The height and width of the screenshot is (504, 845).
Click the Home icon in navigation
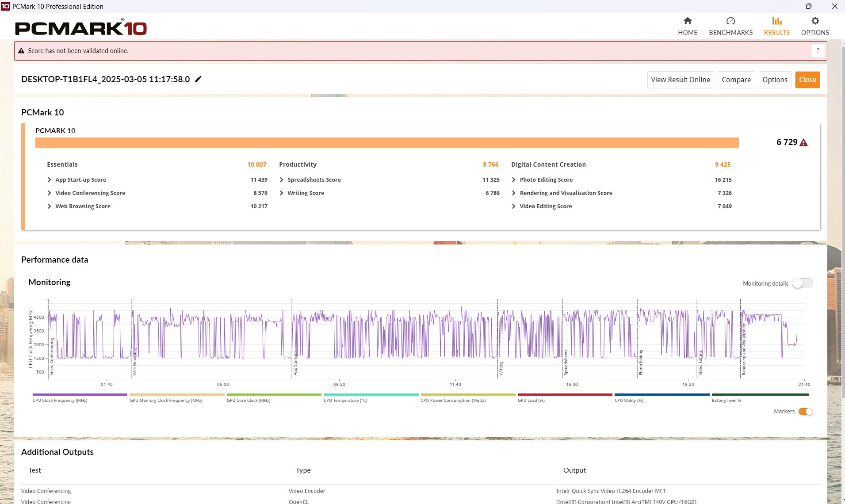coord(687,21)
